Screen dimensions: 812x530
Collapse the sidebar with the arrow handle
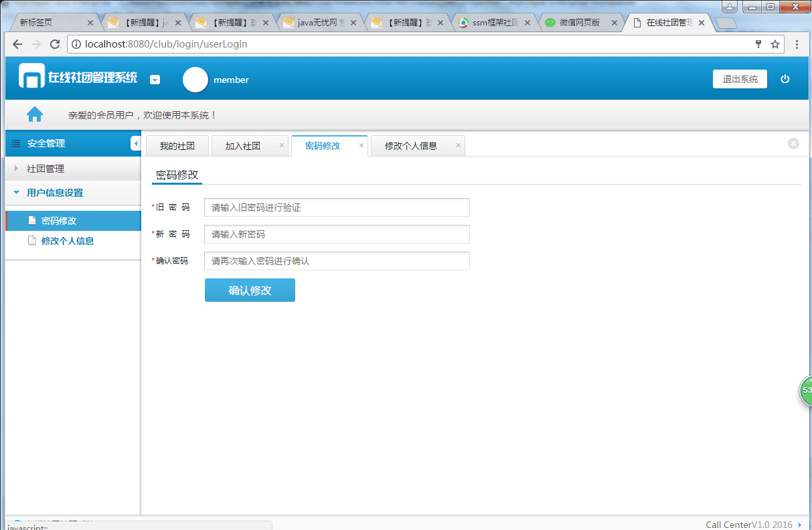135,143
